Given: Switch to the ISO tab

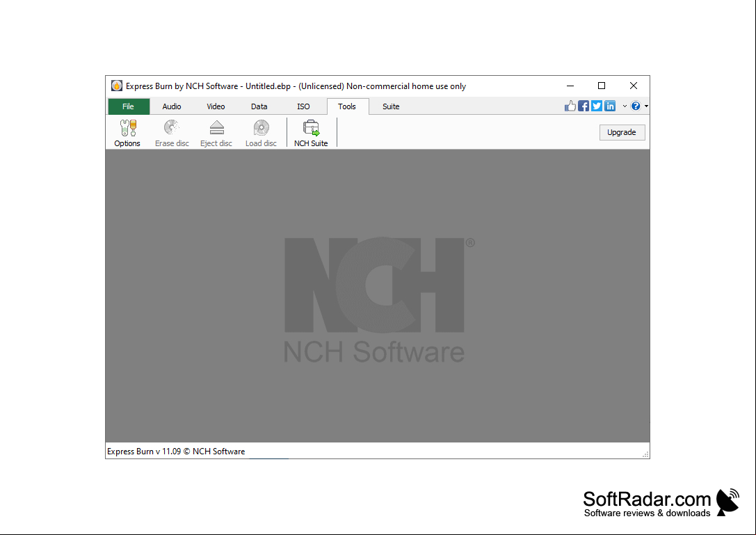Looking at the screenshot, I should [x=303, y=106].
